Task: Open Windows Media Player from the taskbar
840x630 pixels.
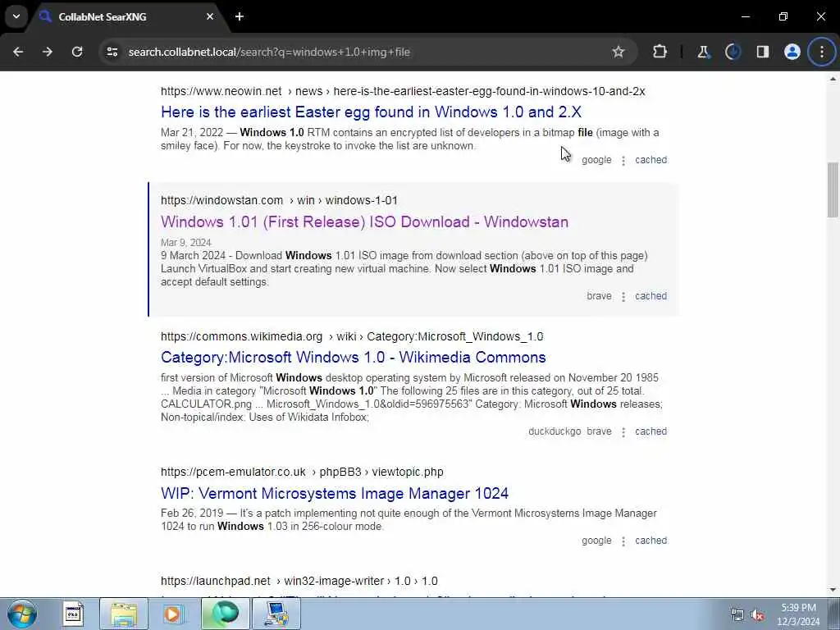Action: (x=172, y=614)
